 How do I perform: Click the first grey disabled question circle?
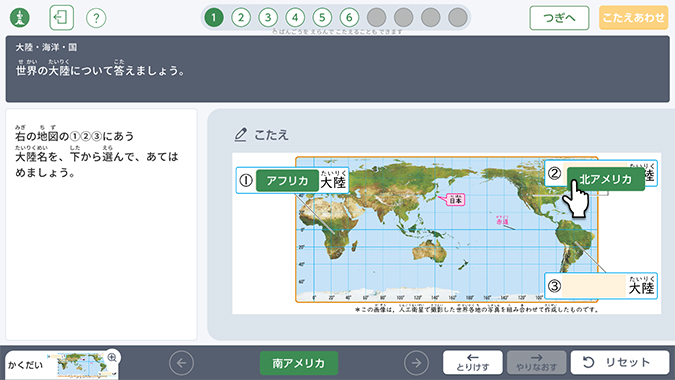point(376,18)
